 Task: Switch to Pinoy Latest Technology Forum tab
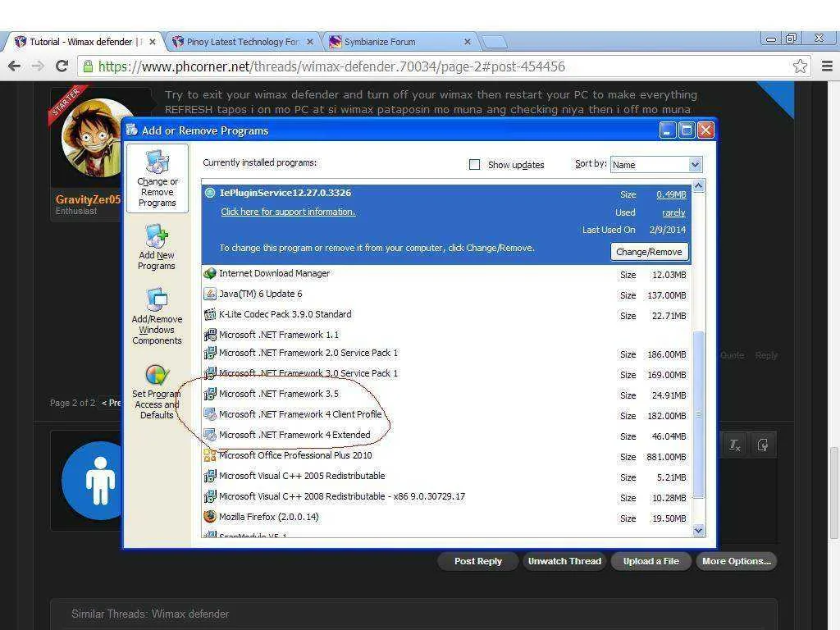click(242, 41)
